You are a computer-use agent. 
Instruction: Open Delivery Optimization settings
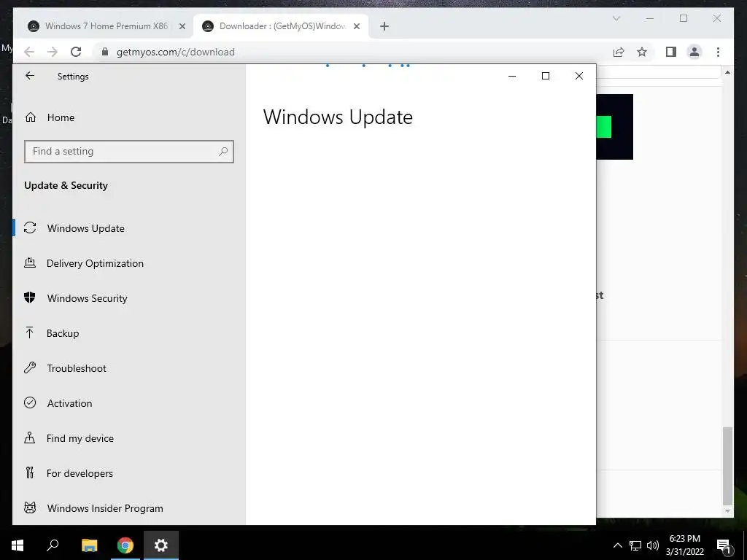click(128, 263)
